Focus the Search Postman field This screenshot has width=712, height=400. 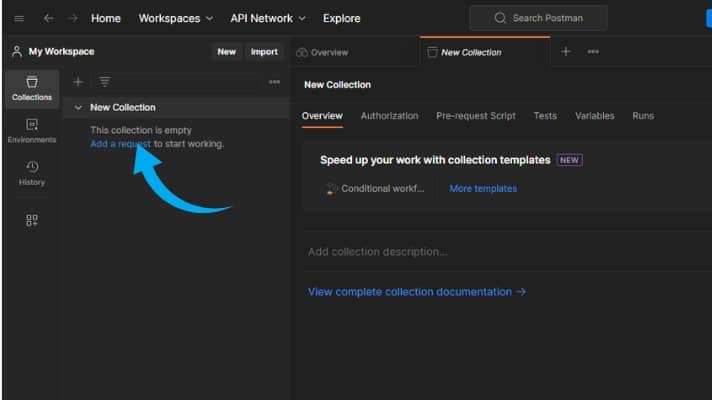pos(539,18)
